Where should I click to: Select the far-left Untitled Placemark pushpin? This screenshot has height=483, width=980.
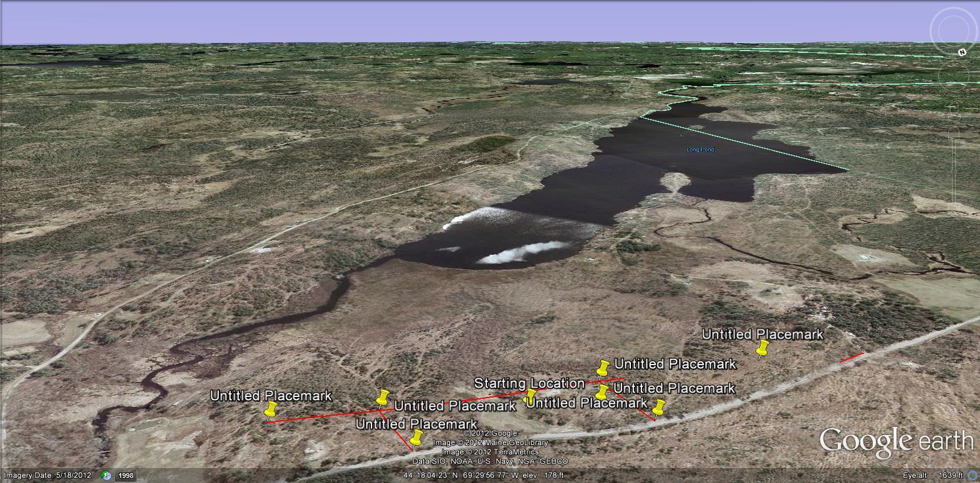coord(271,411)
